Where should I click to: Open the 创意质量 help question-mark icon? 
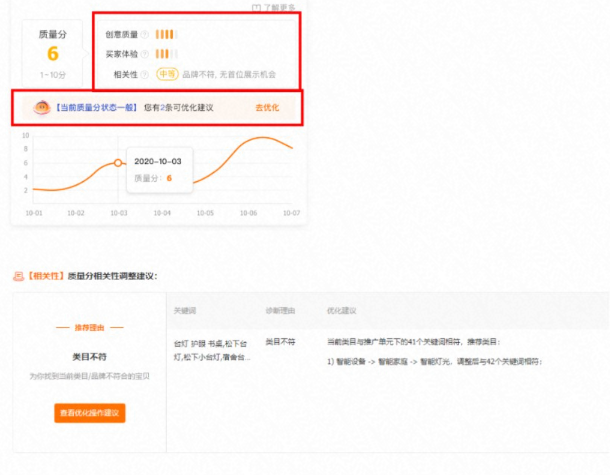[x=145, y=35]
